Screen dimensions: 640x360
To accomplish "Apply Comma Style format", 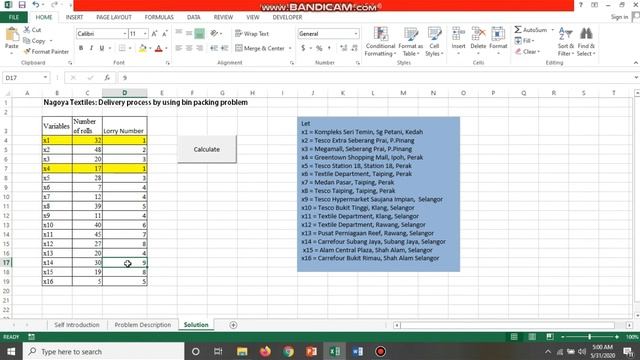I will pyautogui.click(x=329, y=48).
